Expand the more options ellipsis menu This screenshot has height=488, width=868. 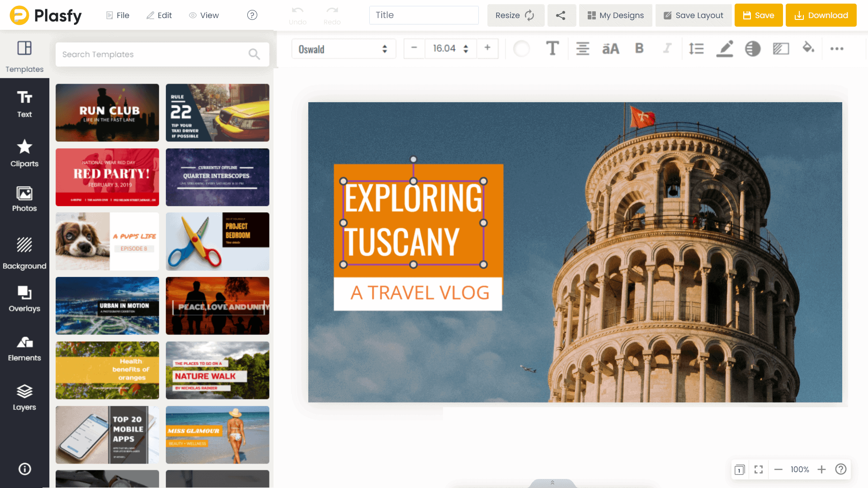pyautogui.click(x=836, y=48)
